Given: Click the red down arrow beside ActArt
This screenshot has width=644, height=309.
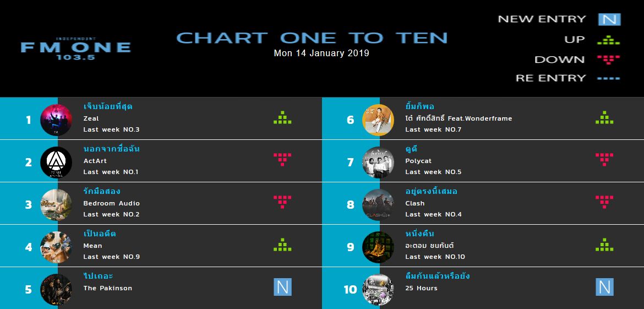Looking at the screenshot, I should (282, 159).
